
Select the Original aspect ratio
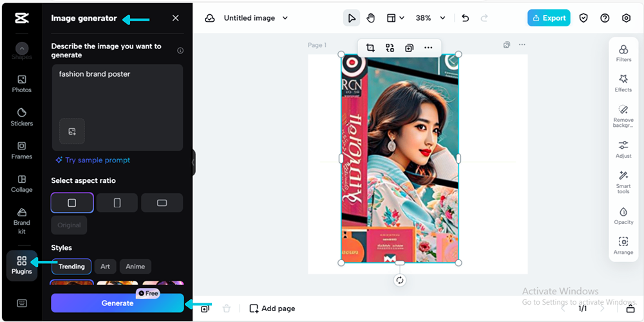[69, 225]
